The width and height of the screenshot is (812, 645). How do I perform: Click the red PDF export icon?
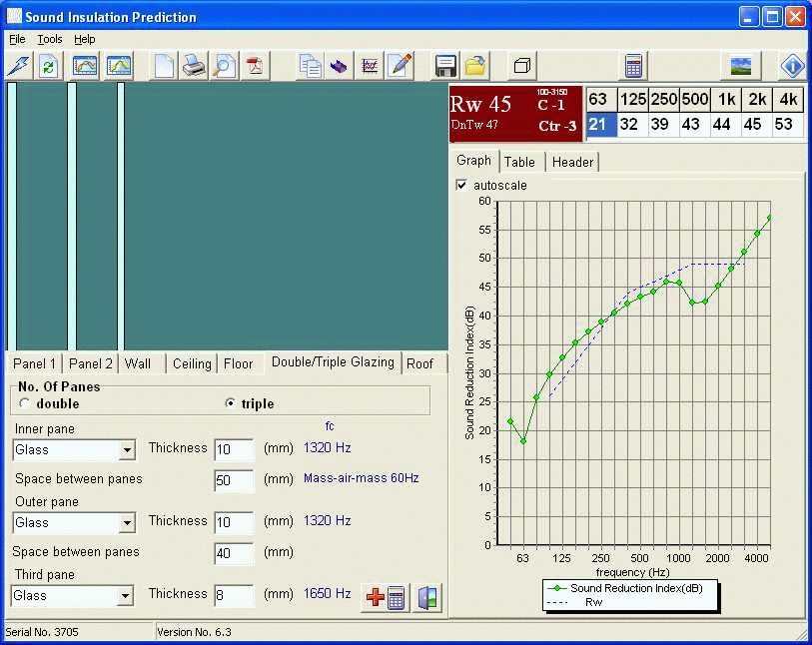[255, 66]
